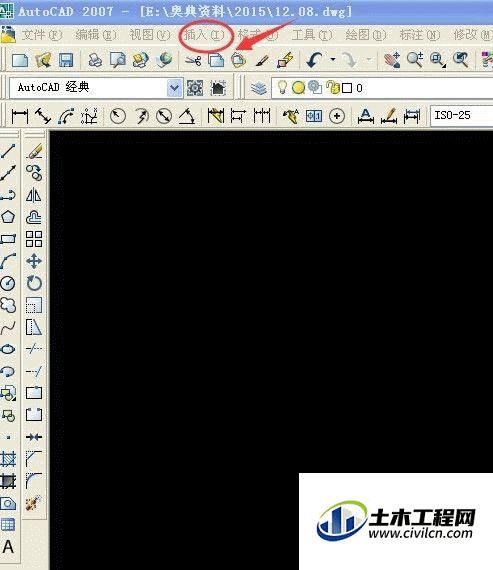Click the Open file icon
Image resolution: width=493 pixels, height=570 pixels.
43,60
